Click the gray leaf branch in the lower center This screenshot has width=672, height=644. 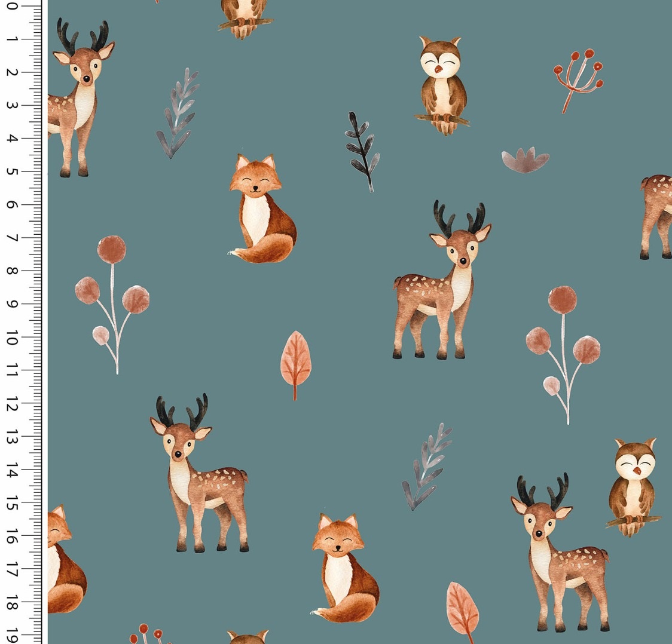[426, 466]
